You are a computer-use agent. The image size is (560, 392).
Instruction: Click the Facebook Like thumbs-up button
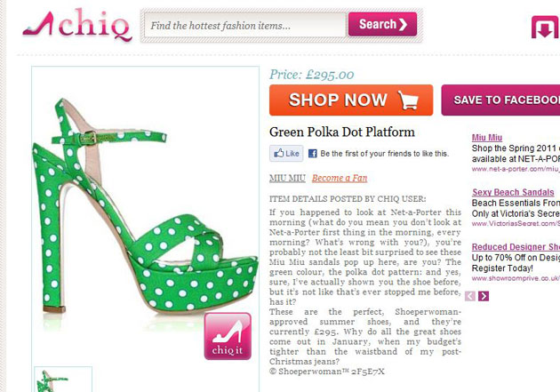(286, 154)
